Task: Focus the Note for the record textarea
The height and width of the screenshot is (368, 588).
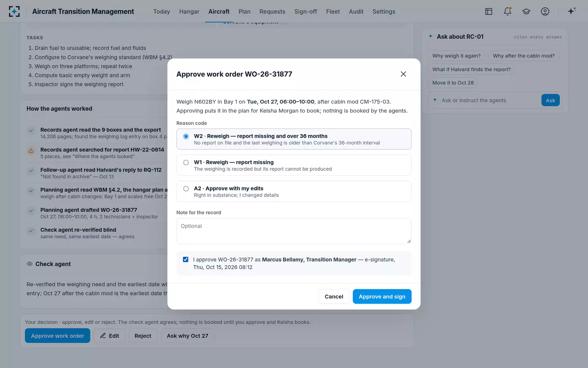Action: (x=294, y=231)
